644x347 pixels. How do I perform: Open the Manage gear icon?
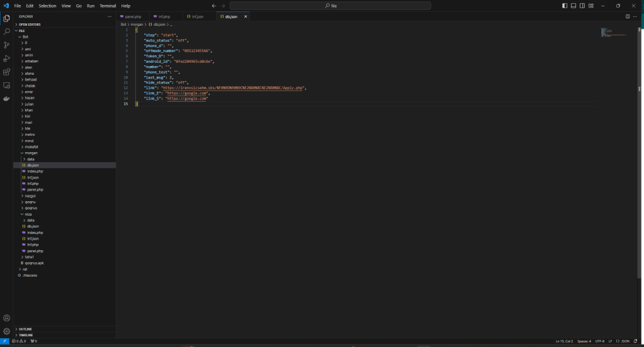click(x=6, y=331)
